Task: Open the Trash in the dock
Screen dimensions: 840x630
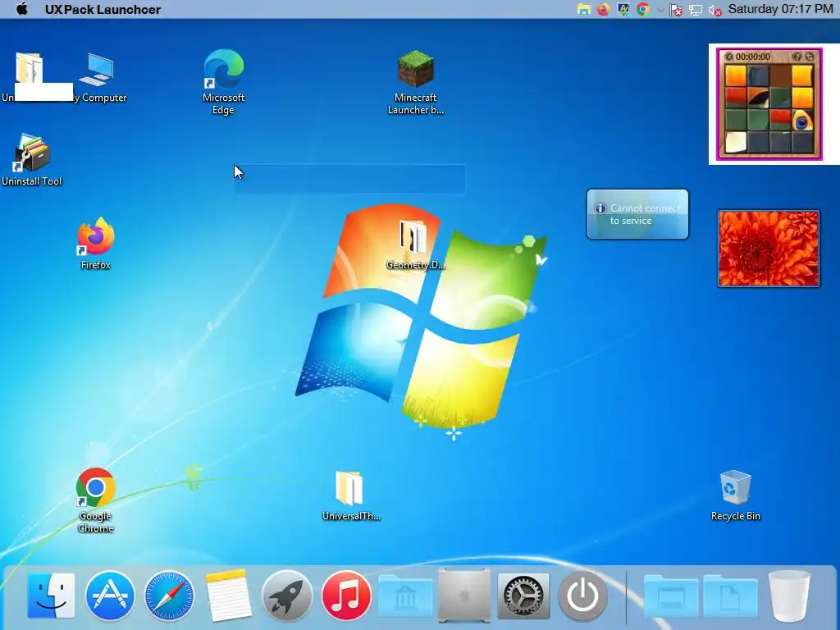Action: [789, 596]
